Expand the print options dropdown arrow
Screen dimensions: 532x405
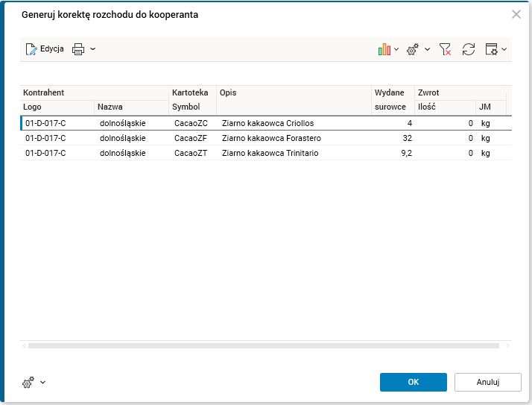tap(93, 49)
